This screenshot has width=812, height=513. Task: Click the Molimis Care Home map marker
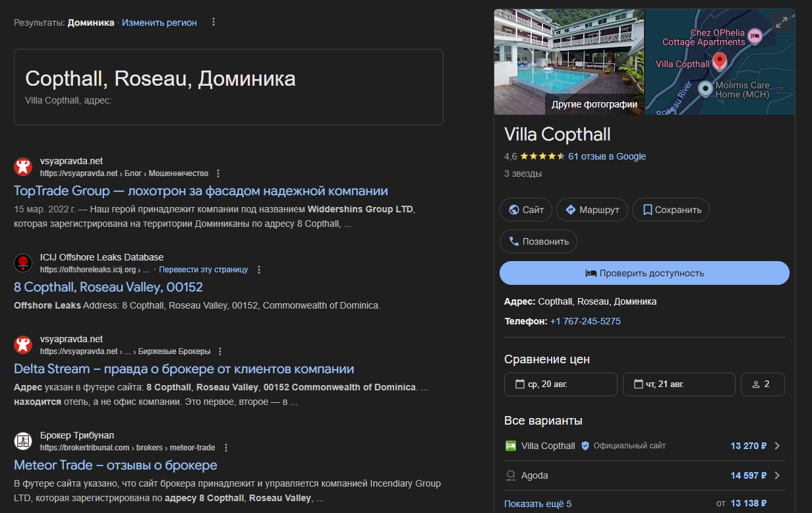706,88
